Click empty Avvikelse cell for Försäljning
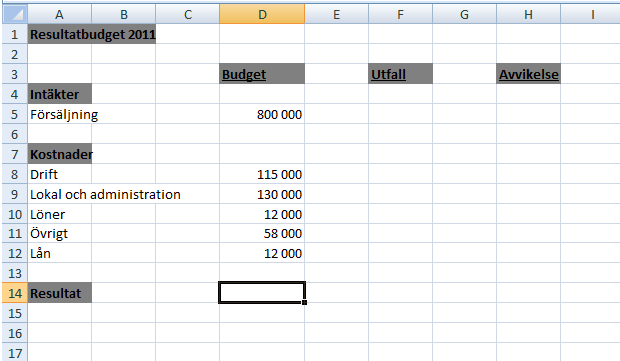Screen dimensions: 620x361 [529, 114]
